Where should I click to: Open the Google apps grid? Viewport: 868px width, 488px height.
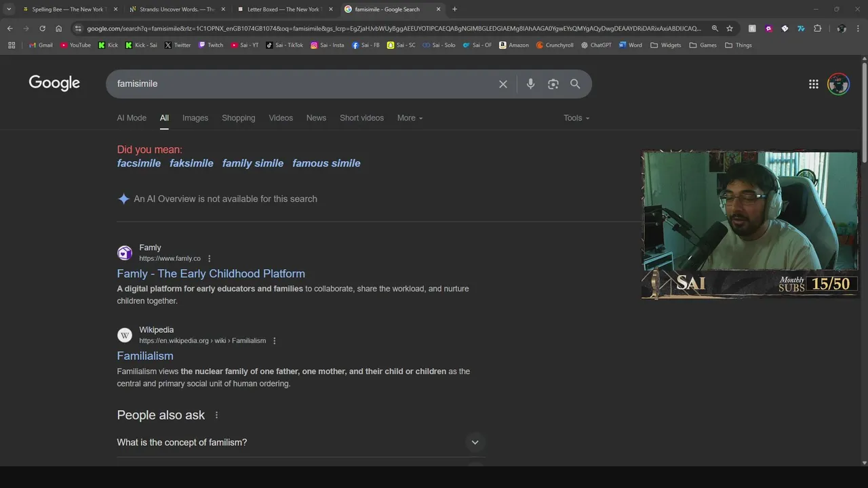814,84
